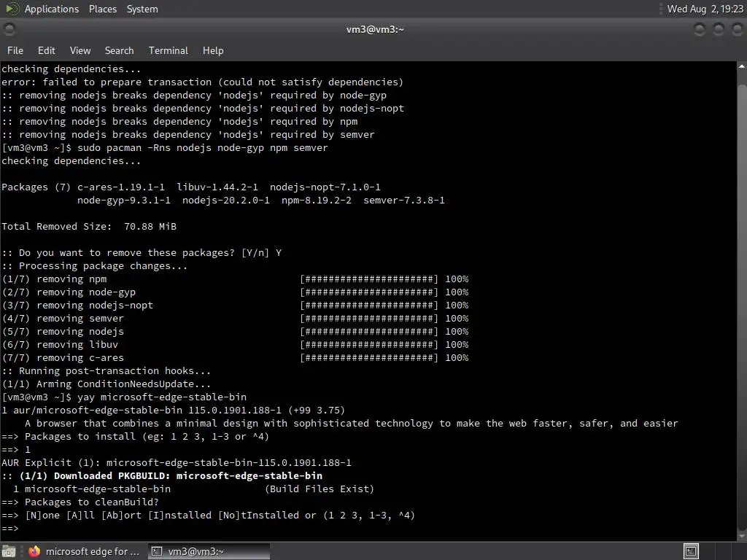
Task: Select first workspace in workspace switcher
Action: click(x=691, y=551)
